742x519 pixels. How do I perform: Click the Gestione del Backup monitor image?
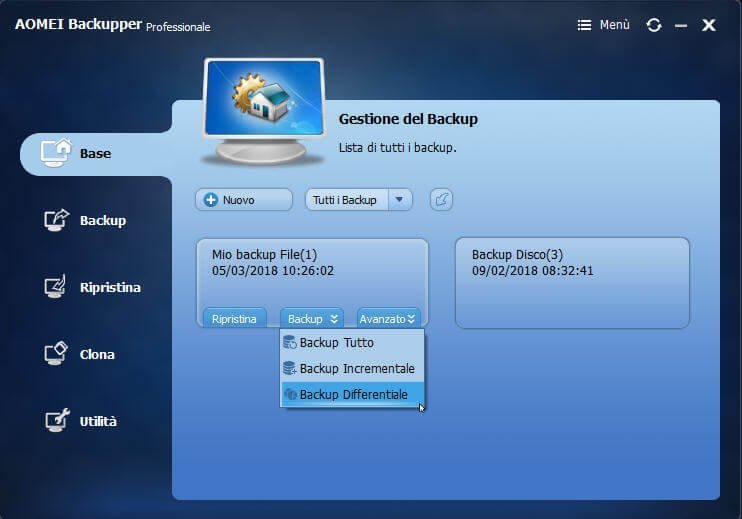[x=264, y=111]
